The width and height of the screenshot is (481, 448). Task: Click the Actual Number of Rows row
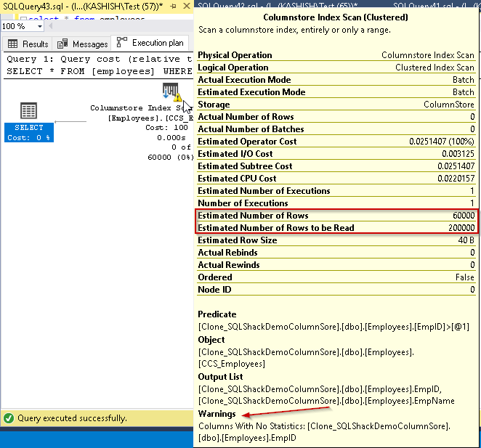[x=336, y=117]
